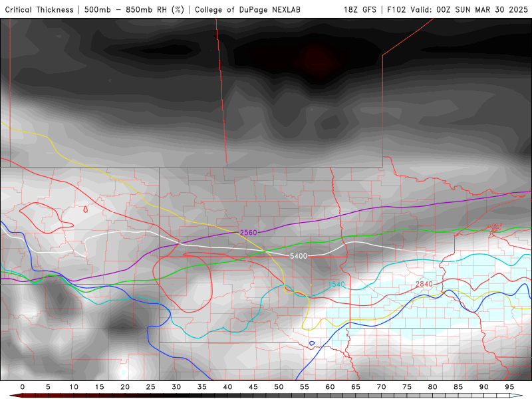Image resolution: width=532 pixels, height=399 pixels.
Task: Click the dark red arrow end of colorbar
Action: pos(15,396)
